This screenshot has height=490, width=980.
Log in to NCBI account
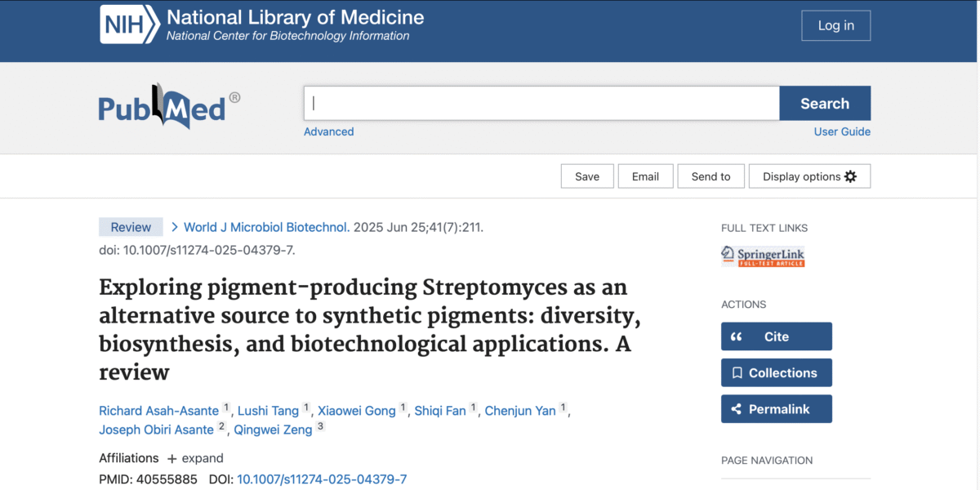[x=835, y=25]
